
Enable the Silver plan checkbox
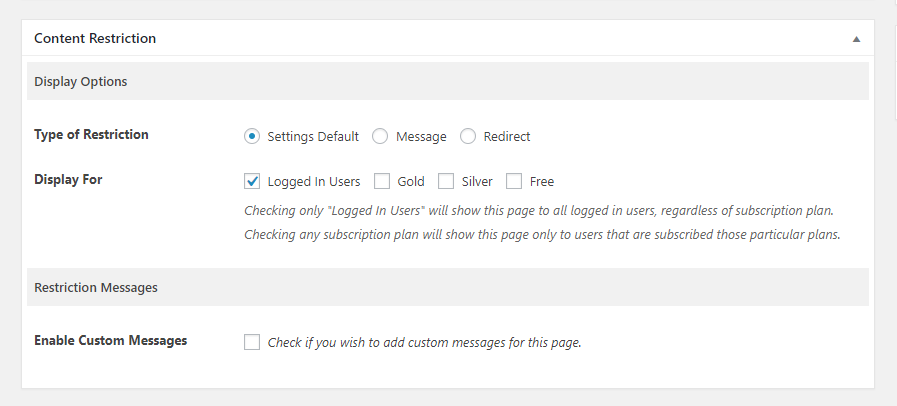click(x=446, y=181)
